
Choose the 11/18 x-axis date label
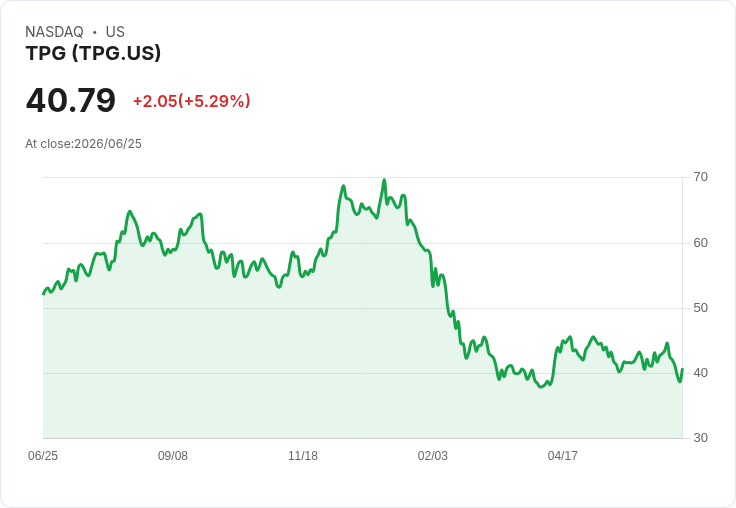point(303,456)
